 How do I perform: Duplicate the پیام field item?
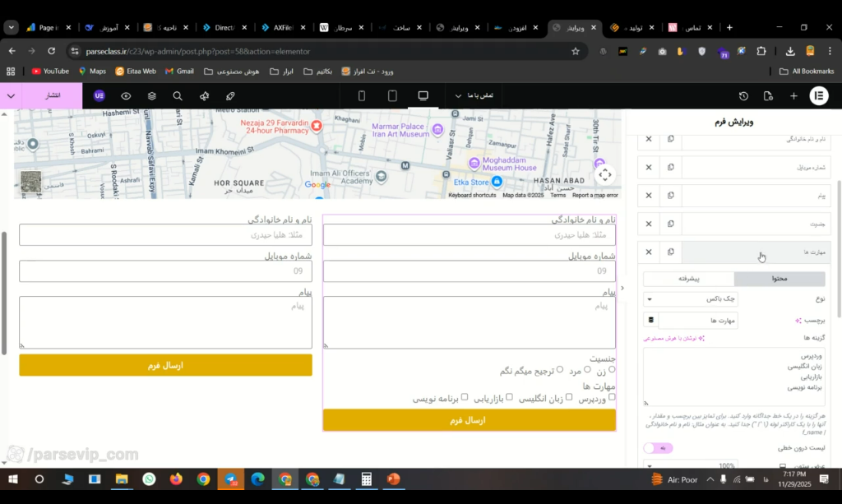tap(671, 196)
